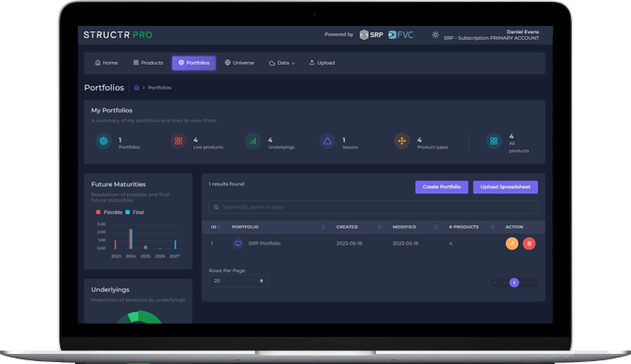The image size is (631, 364).
Task: Click the Live products red grid icon
Action: 178,141
